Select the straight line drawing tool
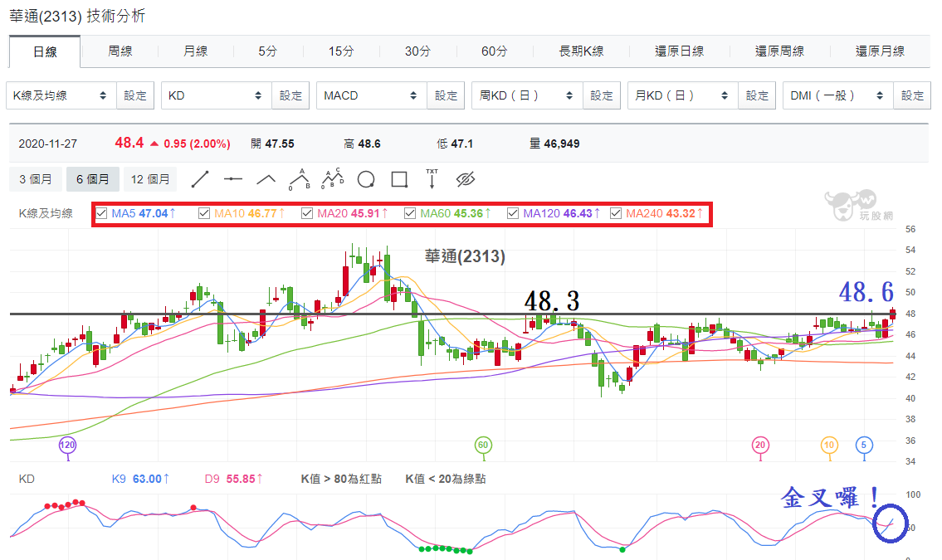 coord(200,179)
